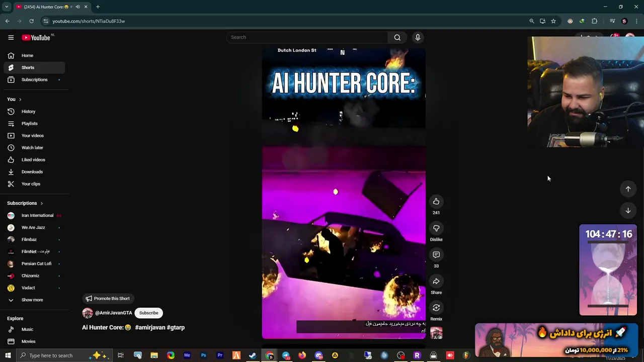Open Movies under Explore

coord(34,341)
